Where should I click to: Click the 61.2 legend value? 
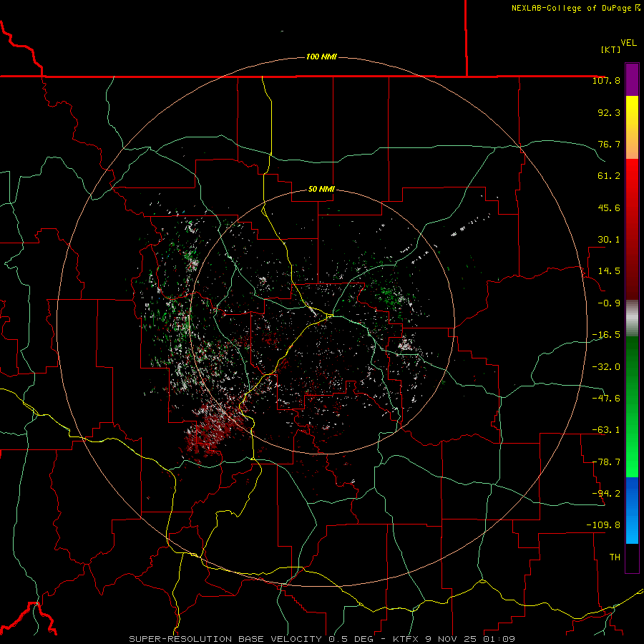click(x=609, y=176)
